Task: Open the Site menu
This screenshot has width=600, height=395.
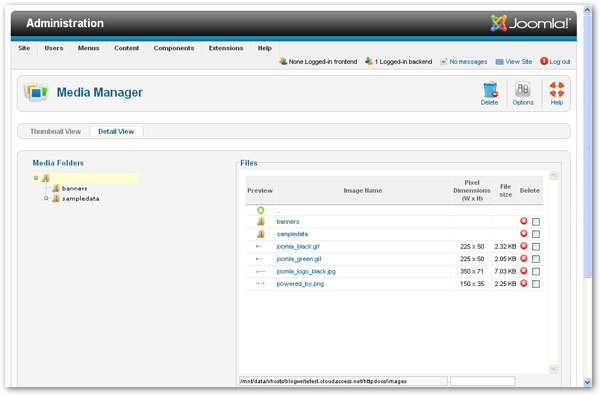Action: (24, 48)
